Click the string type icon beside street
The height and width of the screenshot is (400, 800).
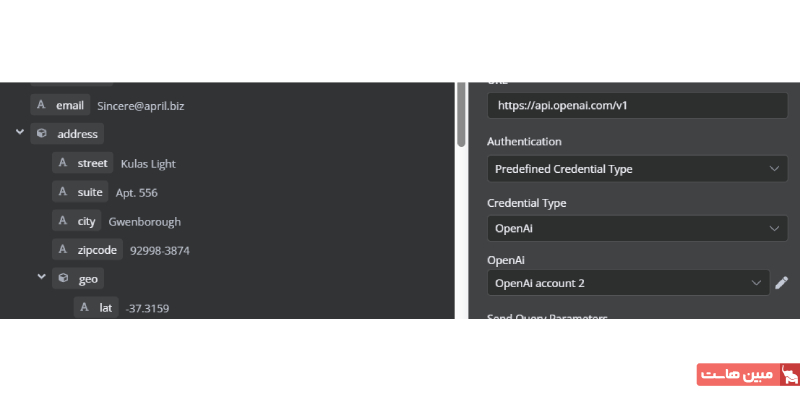[62, 163]
